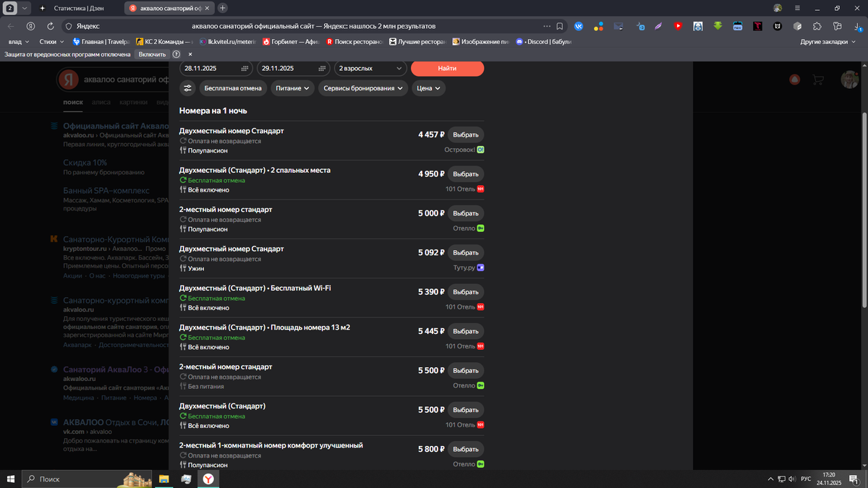The width and height of the screenshot is (868, 488).
Task: Close the protection warning bar
Action: pyautogui.click(x=190, y=54)
